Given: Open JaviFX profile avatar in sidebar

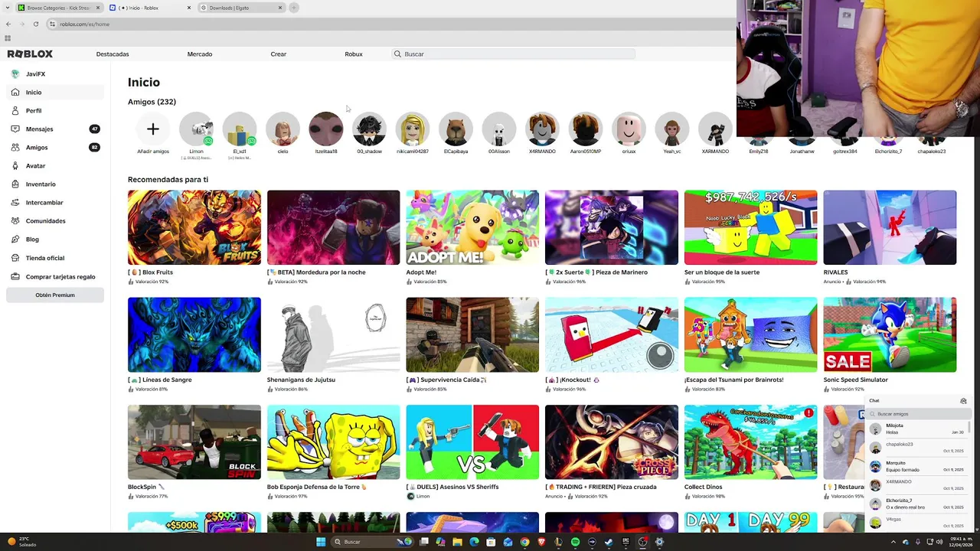Looking at the screenshot, I should pos(15,74).
